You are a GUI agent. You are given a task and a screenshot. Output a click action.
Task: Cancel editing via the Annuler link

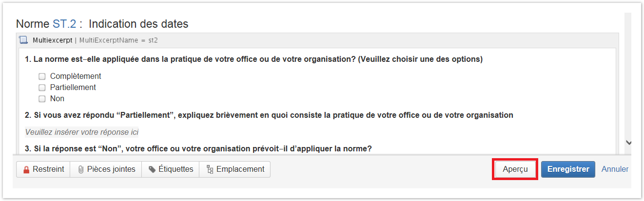click(615, 169)
